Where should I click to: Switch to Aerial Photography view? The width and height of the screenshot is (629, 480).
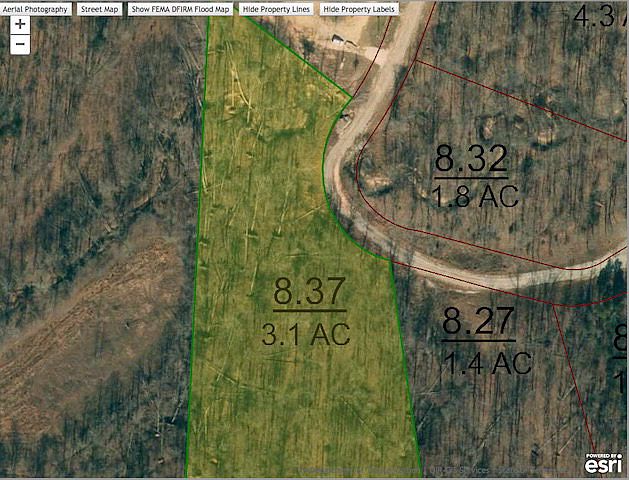35,9
